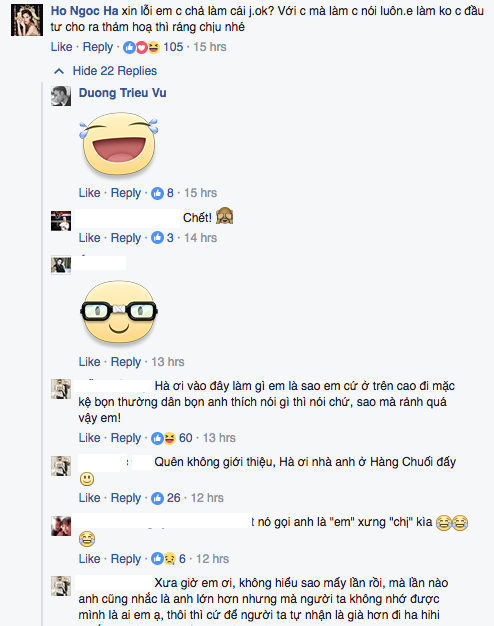The image size is (494, 626).
Task: Like the Ho Ngoc Ha comment
Action: pyautogui.click(x=62, y=47)
